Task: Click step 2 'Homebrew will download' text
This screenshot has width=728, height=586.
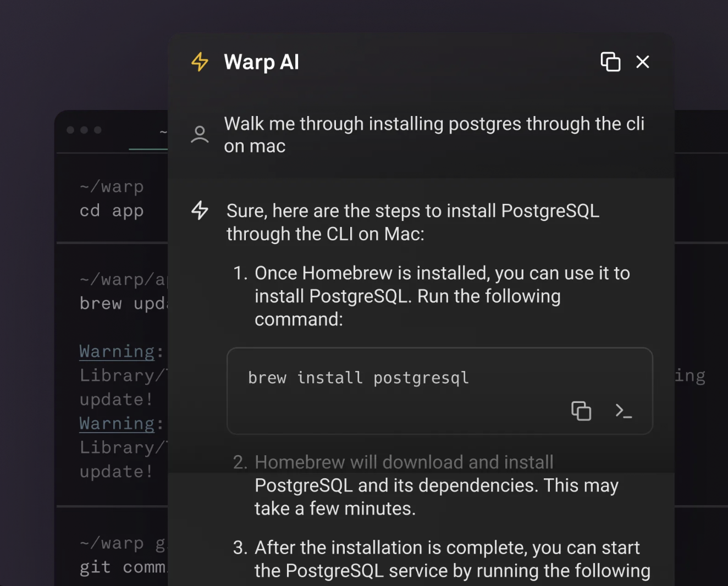Action: coord(437,485)
